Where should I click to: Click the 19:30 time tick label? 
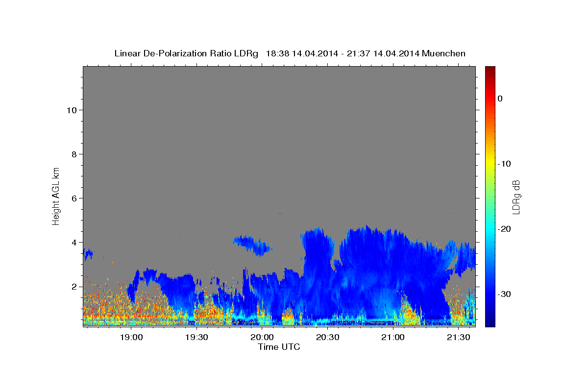click(197, 337)
